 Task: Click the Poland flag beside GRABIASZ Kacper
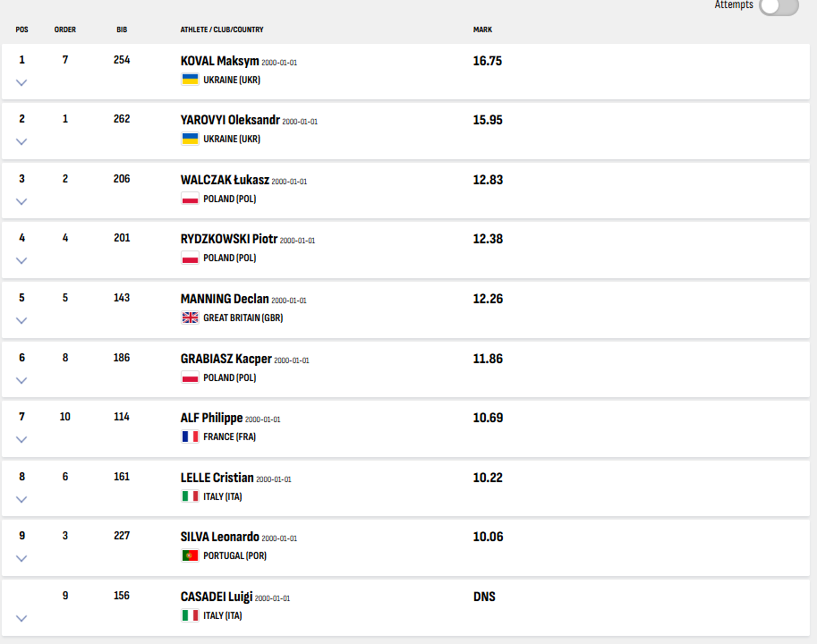[190, 377]
